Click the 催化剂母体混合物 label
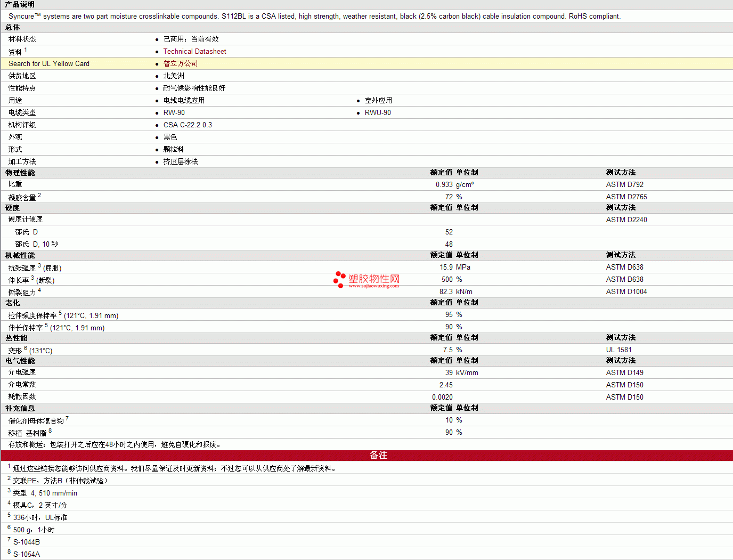 click(36, 421)
